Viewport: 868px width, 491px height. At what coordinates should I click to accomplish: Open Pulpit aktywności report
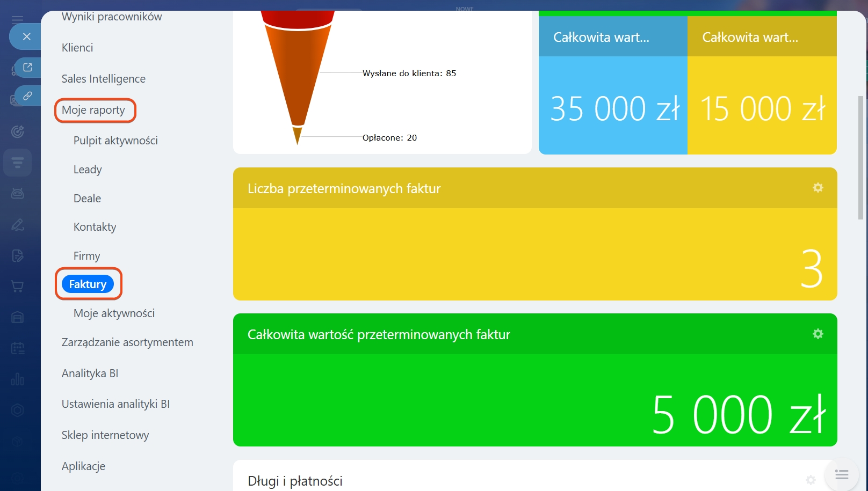coord(115,141)
